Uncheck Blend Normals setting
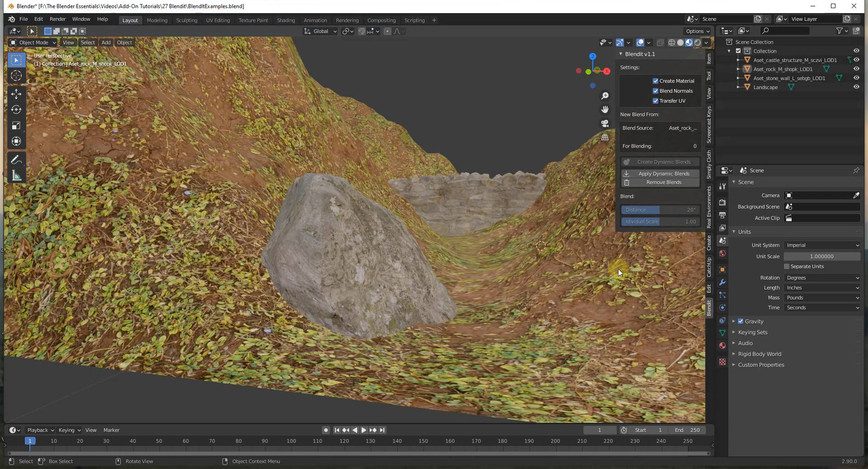 655,91
